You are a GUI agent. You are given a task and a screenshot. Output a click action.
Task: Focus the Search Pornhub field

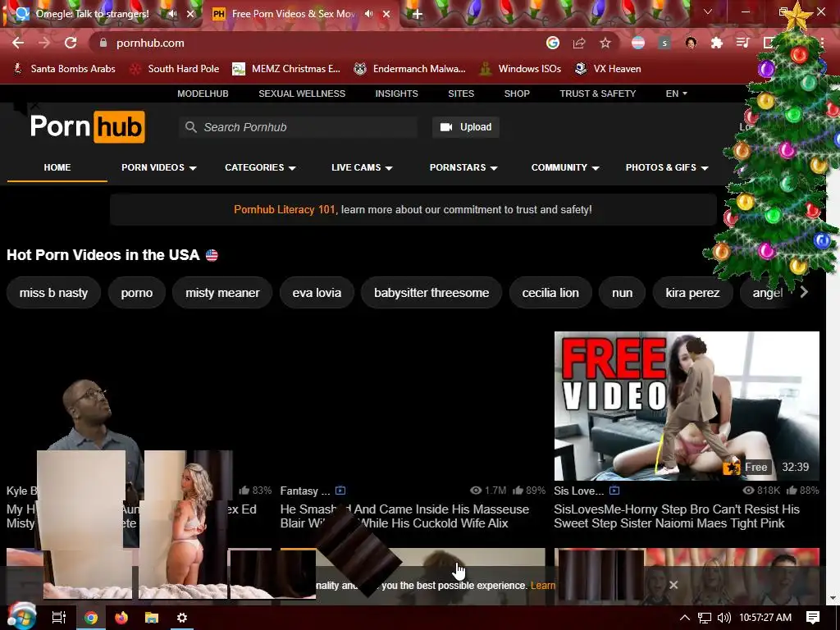[x=299, y=127]
